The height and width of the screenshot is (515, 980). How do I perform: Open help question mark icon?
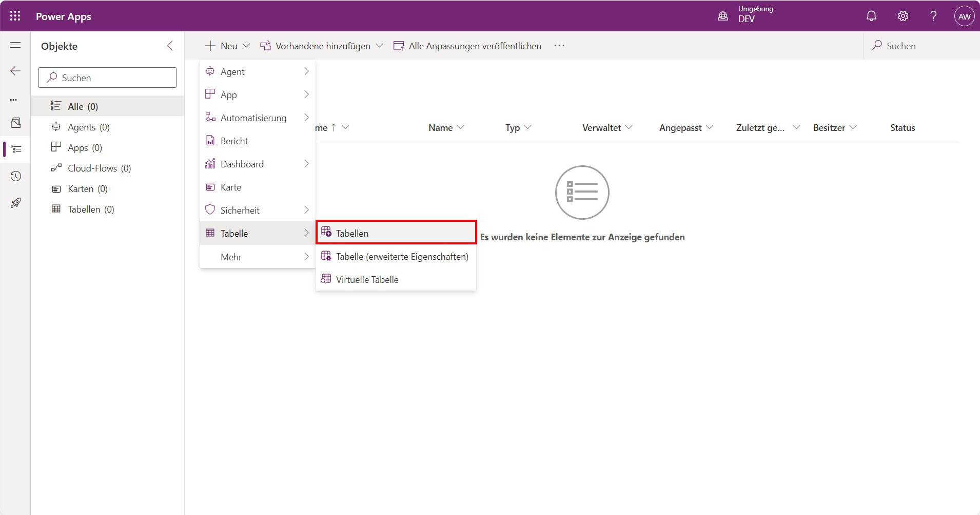click(934, 16)
